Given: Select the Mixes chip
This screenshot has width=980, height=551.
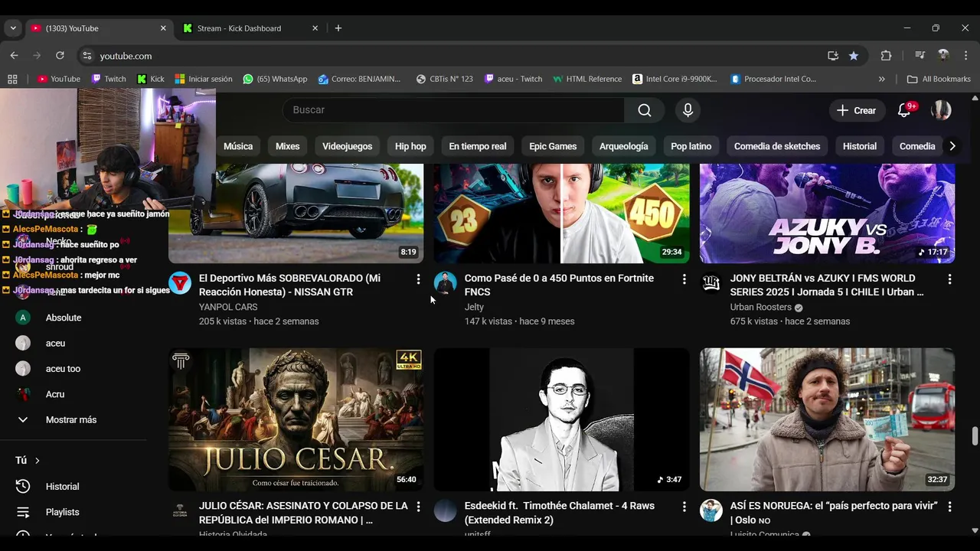Looking at the screenshot, I should tap(288, 146).
